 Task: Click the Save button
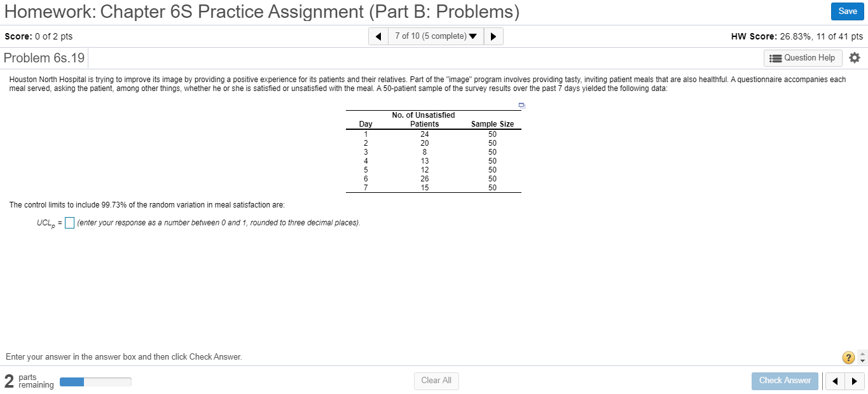tap(847, 11)
